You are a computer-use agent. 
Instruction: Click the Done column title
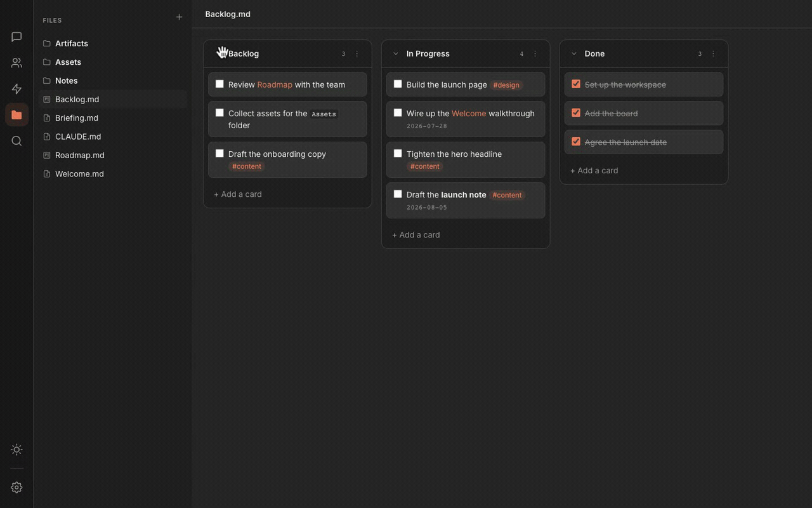tap(594, 54)
